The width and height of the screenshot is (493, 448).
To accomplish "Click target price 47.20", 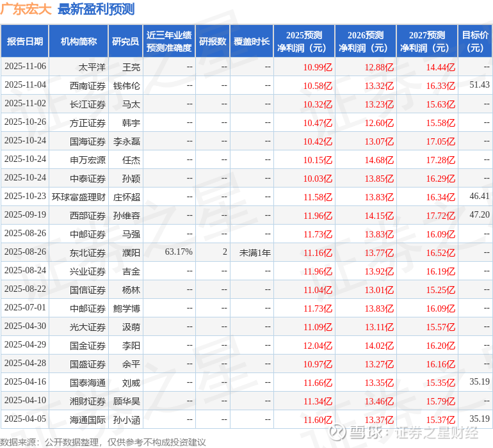I will (x=480, y=214).
